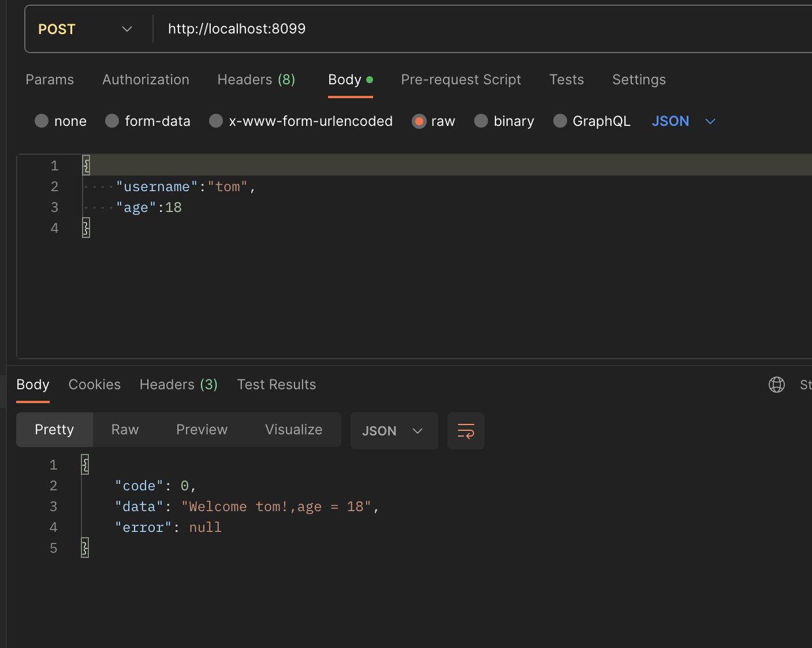The height and width of the screenshot is (648, 812).
Task: Show the response Cookies tab
Action: [x=95, y=385]
